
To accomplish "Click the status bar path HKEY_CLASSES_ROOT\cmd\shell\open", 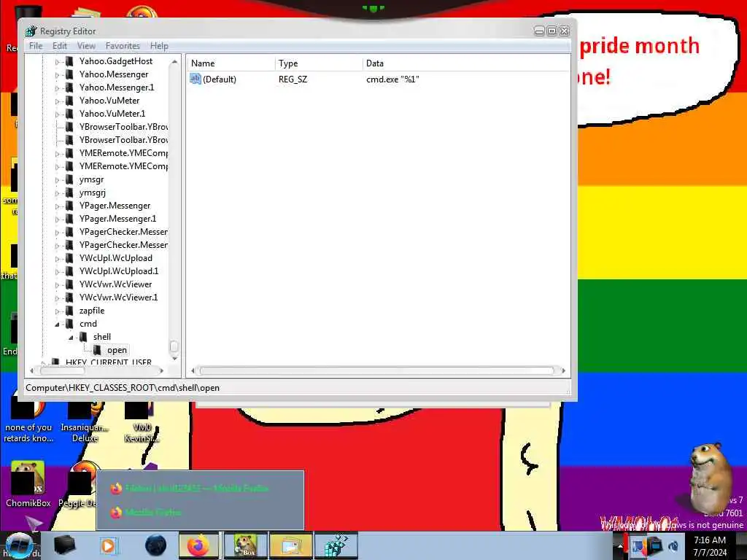I will (123, 388).
